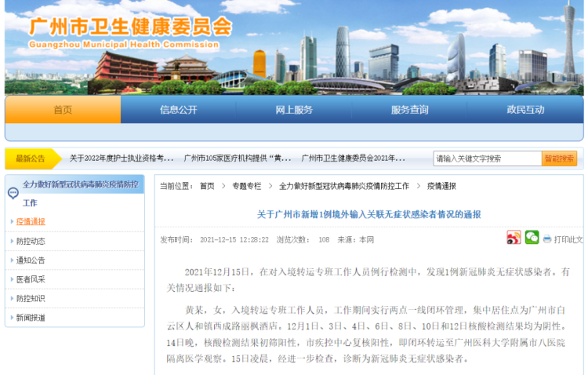Select 新闻报道 in the sidebar

coord(31,318)
